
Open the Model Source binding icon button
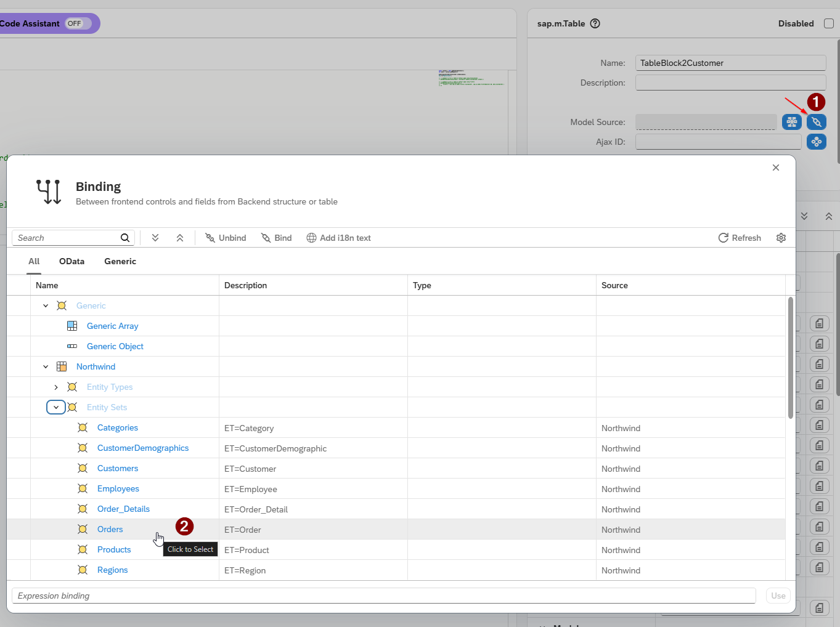(x=817, y=122)
